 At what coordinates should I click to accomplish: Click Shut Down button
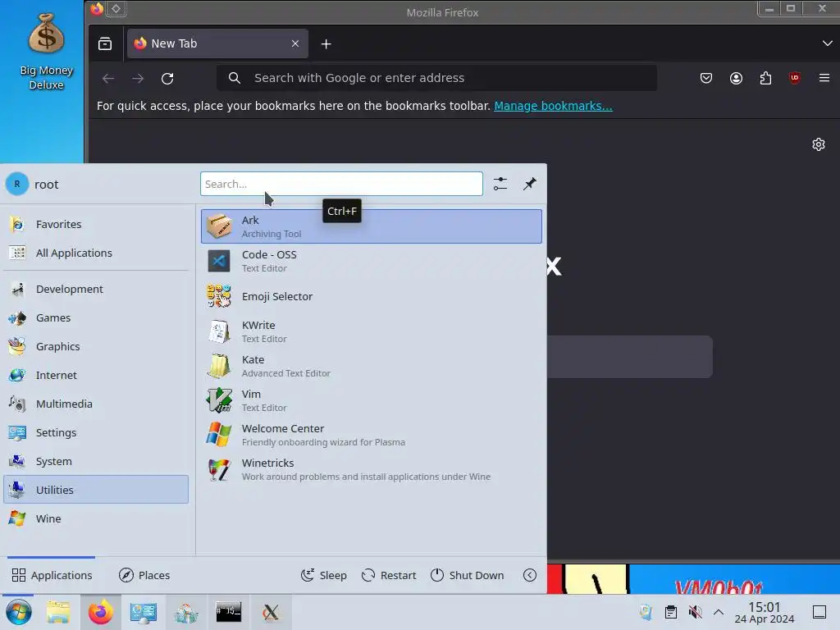tap(467, 575)
